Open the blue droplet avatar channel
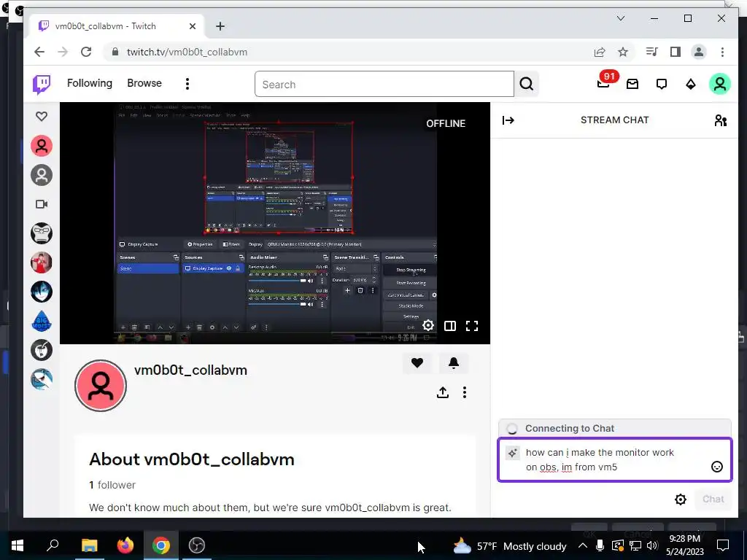 click(42, 322)
